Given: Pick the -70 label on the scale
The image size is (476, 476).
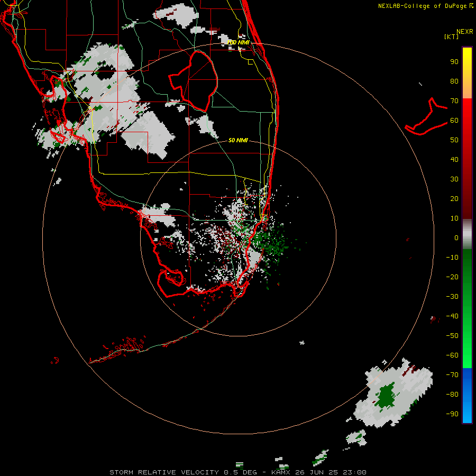Looking at the screenshot, I should click(452, 375).
